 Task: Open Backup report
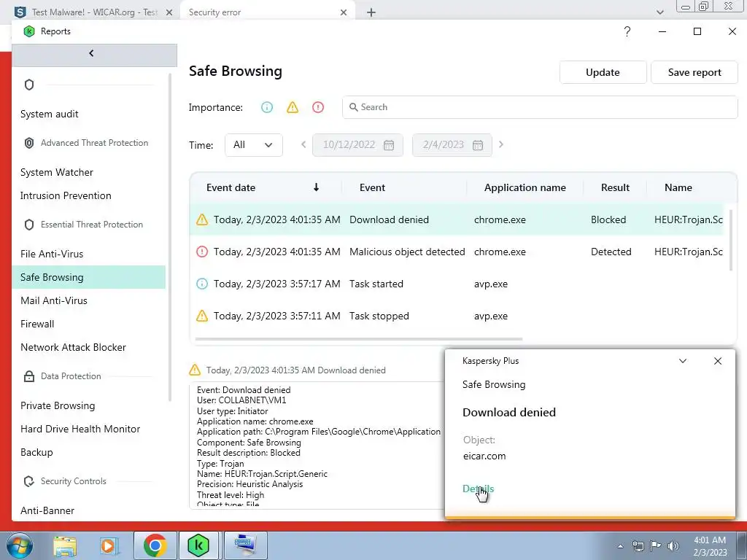[36, 452]
